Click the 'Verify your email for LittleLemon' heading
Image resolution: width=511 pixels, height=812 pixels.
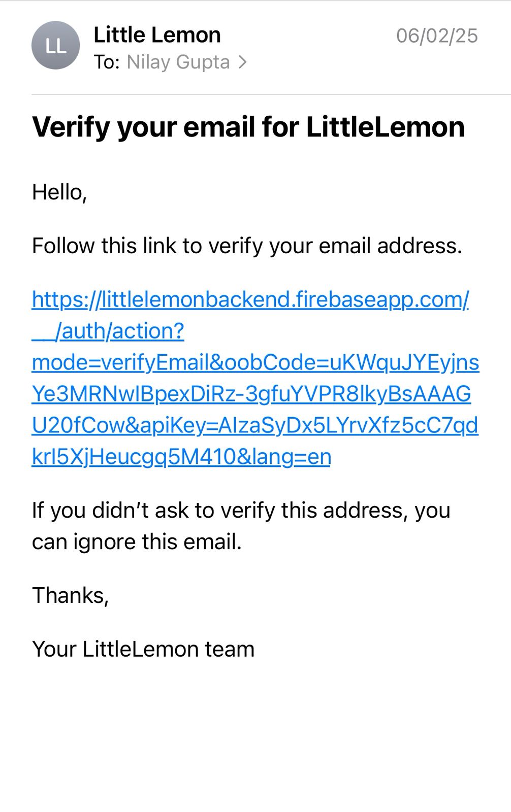(x=248, y=127)
